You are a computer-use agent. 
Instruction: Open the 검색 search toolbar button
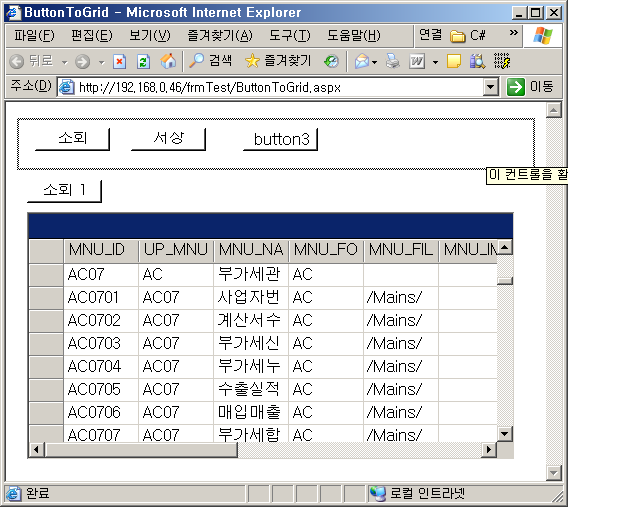[211, 61]
